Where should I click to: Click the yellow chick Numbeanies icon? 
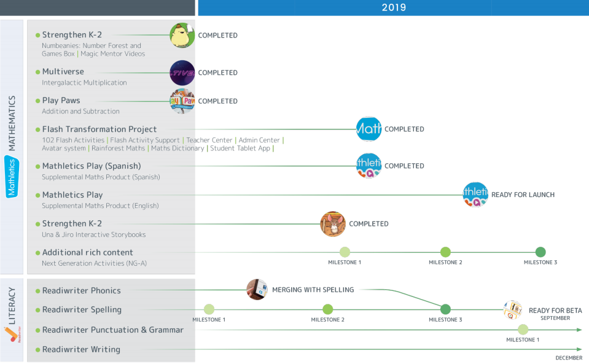[x=182, y=35]
